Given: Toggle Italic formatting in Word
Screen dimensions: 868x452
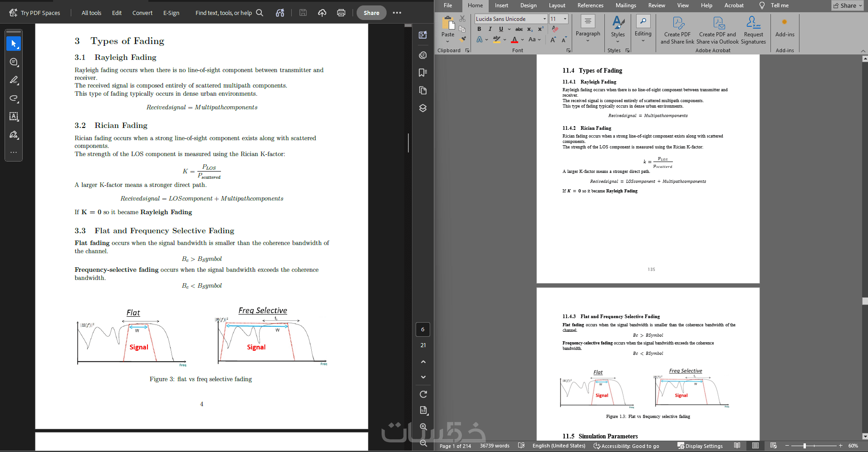Looking at the screenshot, I should (x=490, y=29).
